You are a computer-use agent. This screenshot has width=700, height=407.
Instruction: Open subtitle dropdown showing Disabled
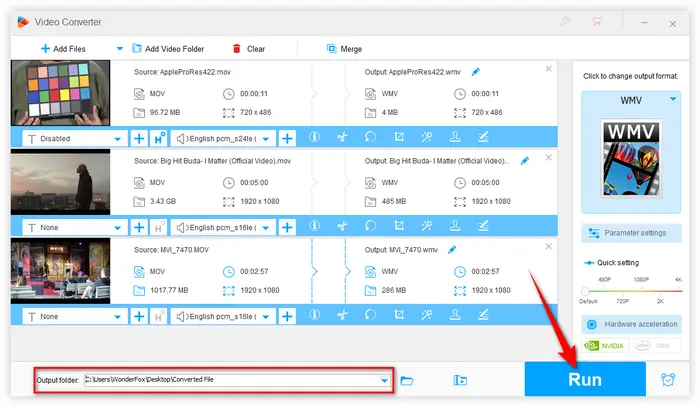click(75, 139)
